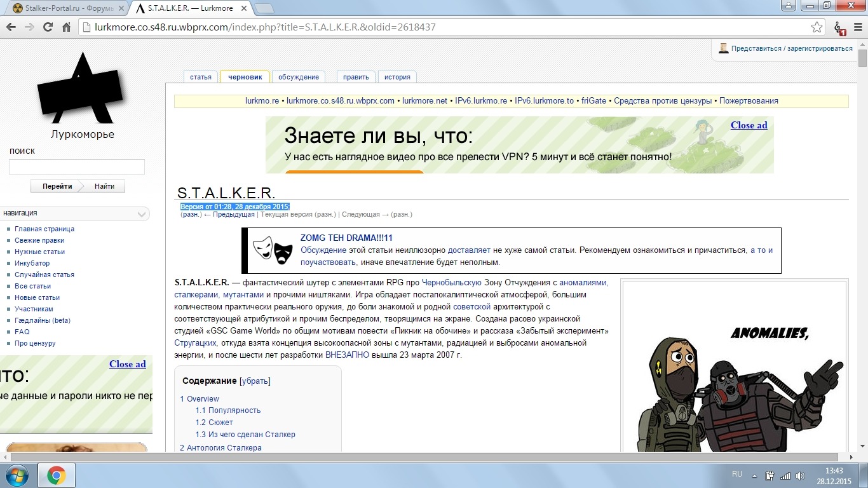Viewport: 868px width, 488px height.
Task: Open Участникам sidebar link
Action: point(34,309)
